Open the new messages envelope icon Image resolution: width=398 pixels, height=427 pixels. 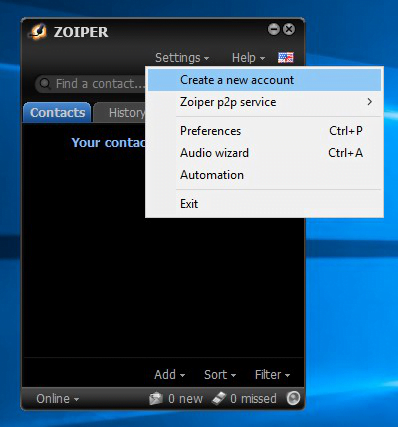pyautogui.click(x=156, y=398)
